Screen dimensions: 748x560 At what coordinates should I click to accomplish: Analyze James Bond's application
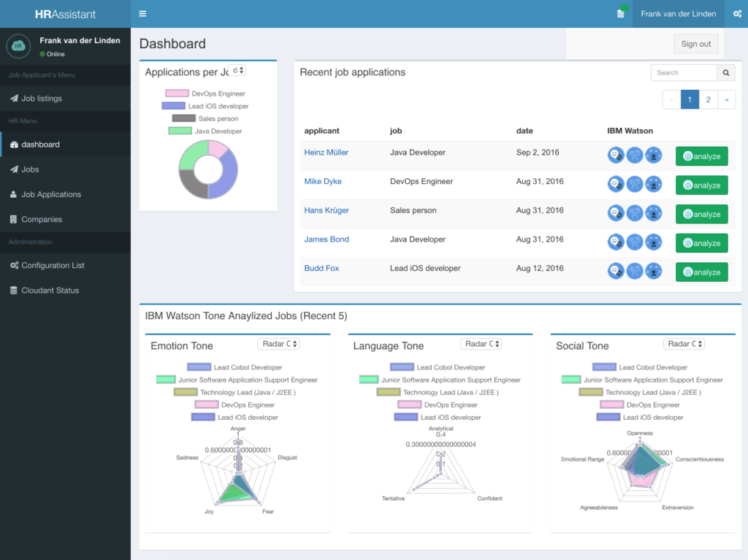701,243
